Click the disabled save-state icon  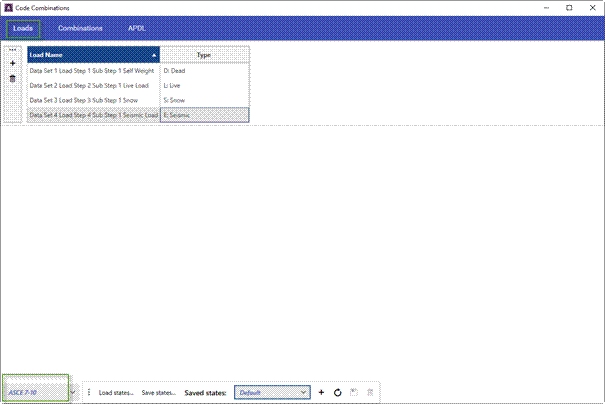[354, 392]
